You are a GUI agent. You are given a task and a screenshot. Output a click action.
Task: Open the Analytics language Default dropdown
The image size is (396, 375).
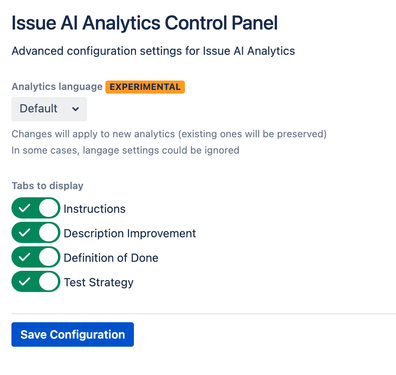(49, 109)
